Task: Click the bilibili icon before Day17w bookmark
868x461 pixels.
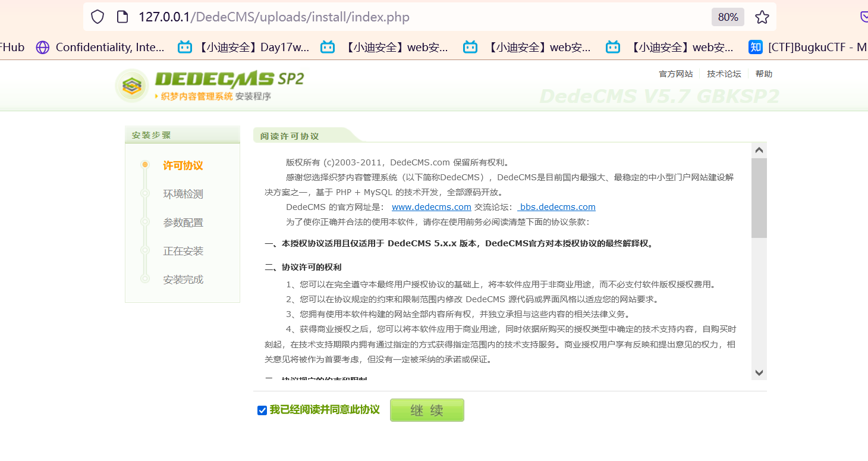Action: click(185, 47)
